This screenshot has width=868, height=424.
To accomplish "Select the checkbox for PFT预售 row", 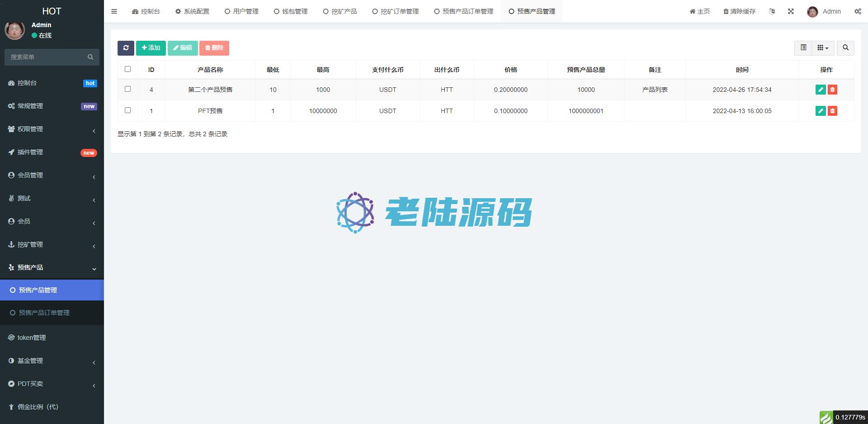I will (127, 110).
